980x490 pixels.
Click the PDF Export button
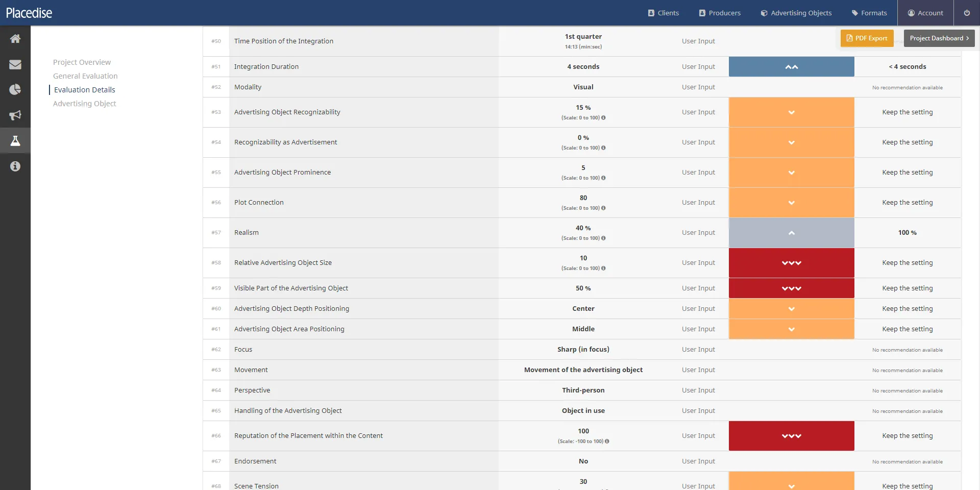867,38
